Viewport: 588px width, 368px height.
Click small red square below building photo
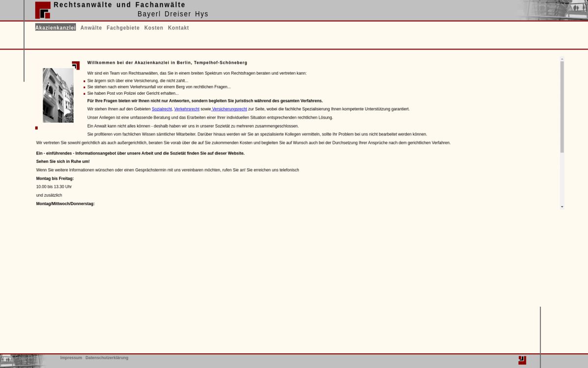[x=36, y=128]
